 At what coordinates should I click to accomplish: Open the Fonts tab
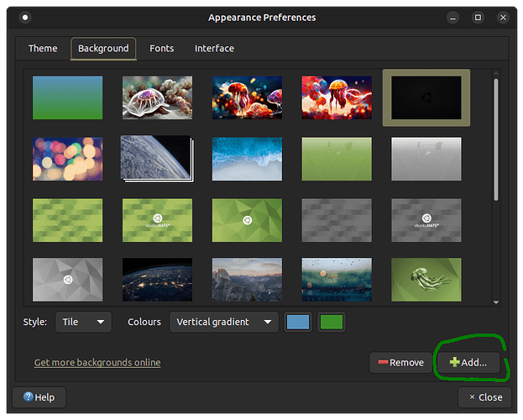[x=162, y=49]
